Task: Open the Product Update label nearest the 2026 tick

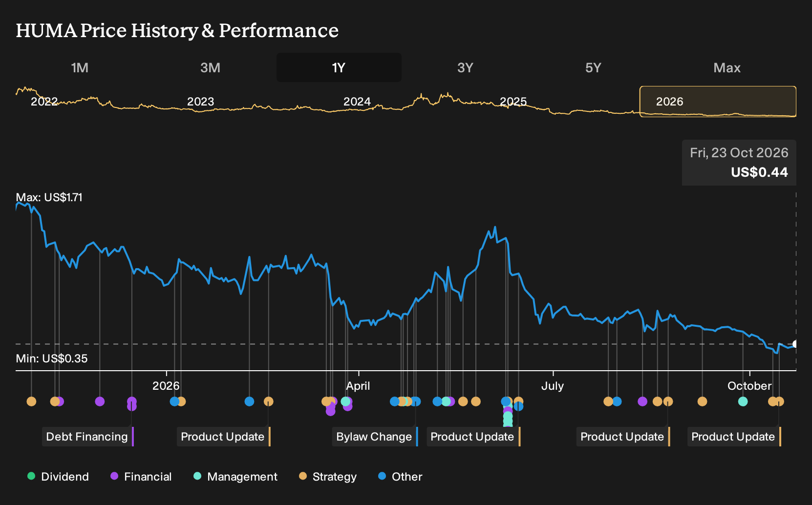Action: [224, 437]
